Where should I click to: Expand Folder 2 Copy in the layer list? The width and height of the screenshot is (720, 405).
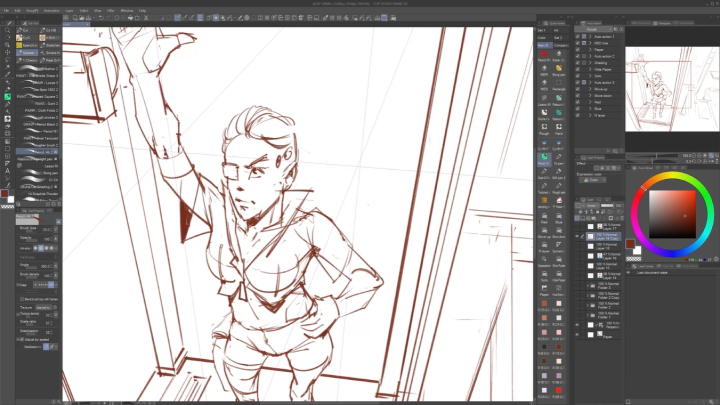[x=588, y=296]
